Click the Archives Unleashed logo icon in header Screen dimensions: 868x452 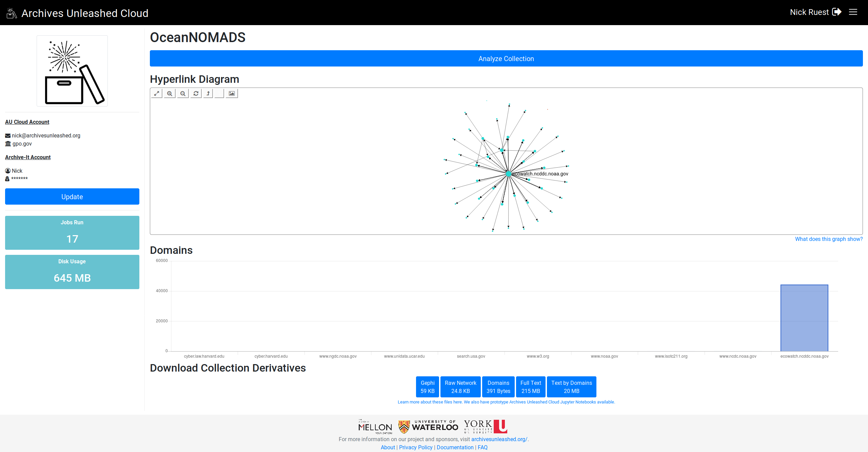[x=12, y=13]
